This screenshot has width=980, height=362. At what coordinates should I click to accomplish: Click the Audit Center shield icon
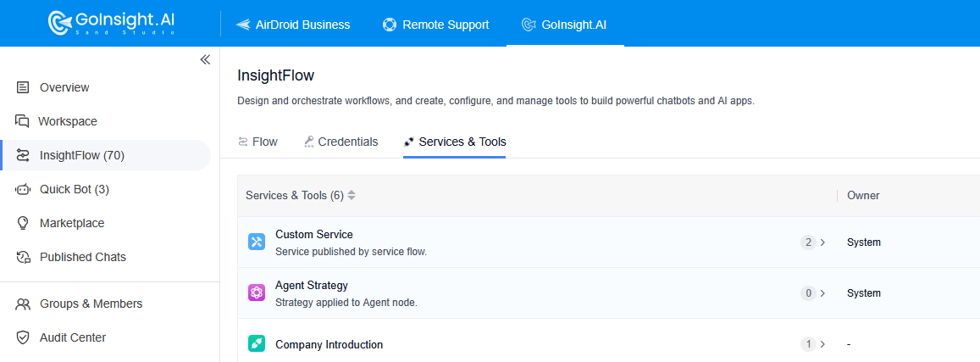point(23,337)
